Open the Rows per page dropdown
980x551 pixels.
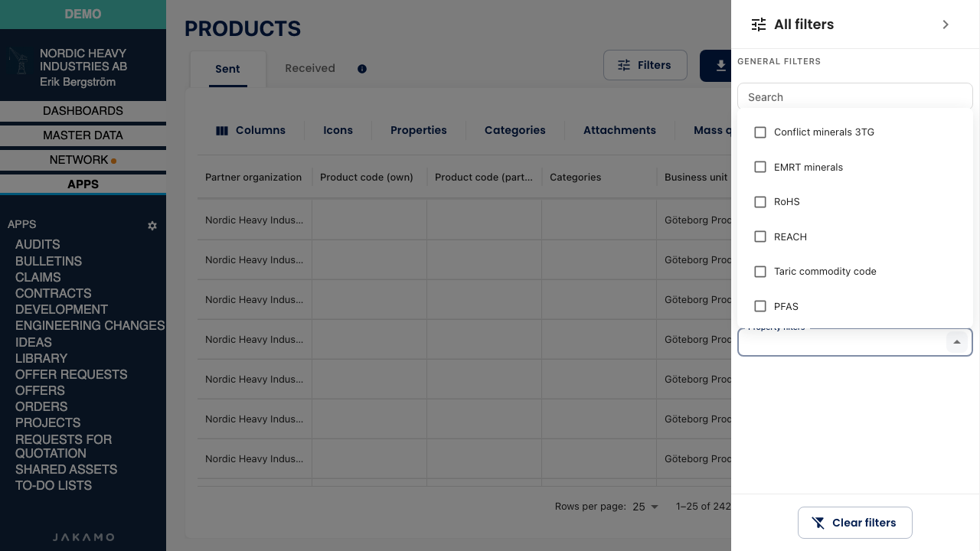click(x=645, y=507)
